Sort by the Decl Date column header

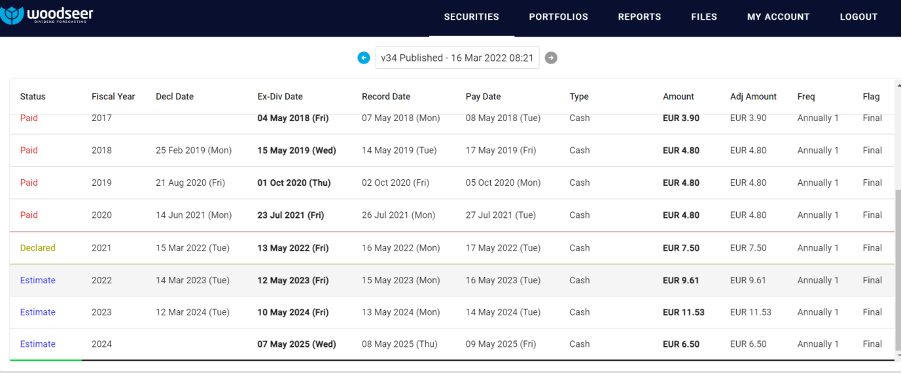click(x=175, y=97)
